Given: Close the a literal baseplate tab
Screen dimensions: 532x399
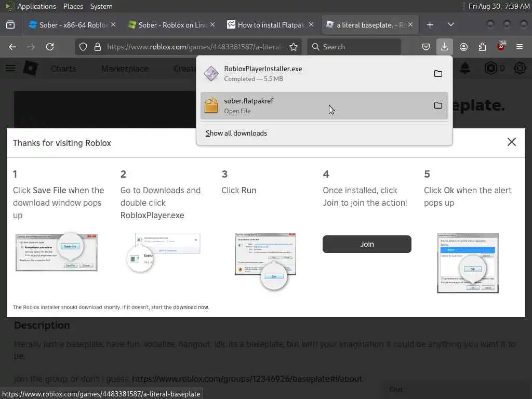Looking at the screenshot, I should click(x=410, y=25).
